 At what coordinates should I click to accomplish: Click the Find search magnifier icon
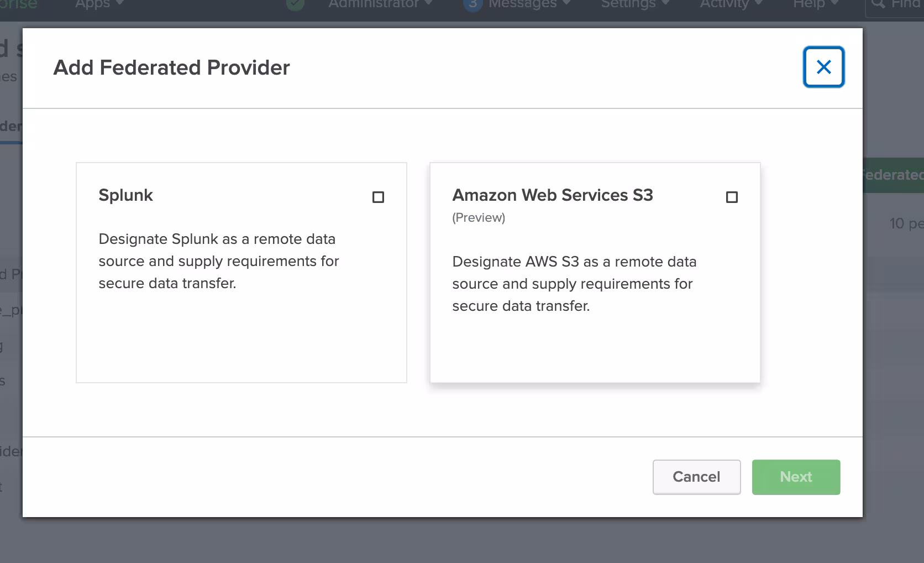click(878, 4)
